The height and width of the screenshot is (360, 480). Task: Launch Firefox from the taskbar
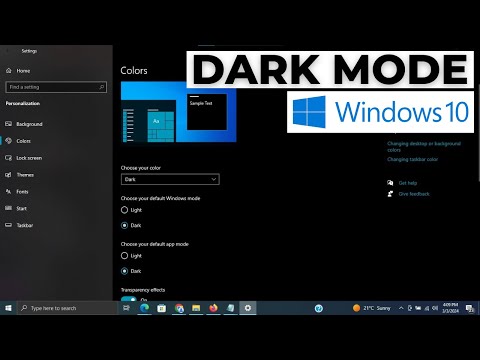click(x=213, y=308)
